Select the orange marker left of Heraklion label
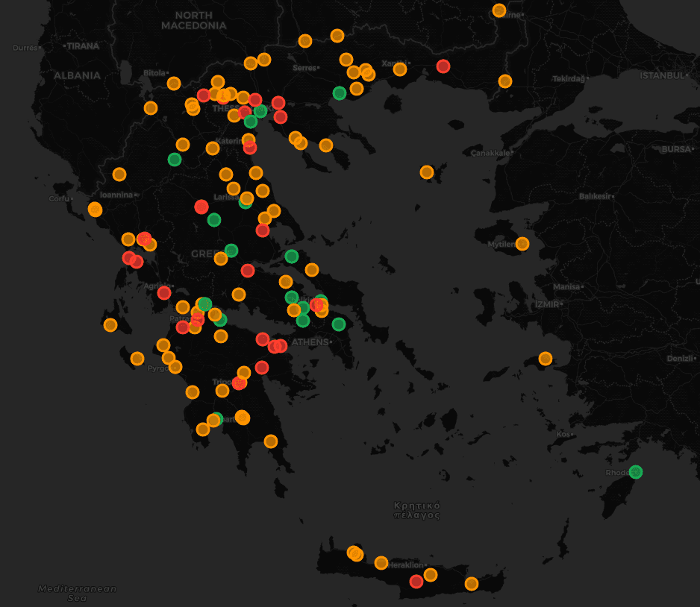This screenshot has width=700, height=607. coord(381,562)
